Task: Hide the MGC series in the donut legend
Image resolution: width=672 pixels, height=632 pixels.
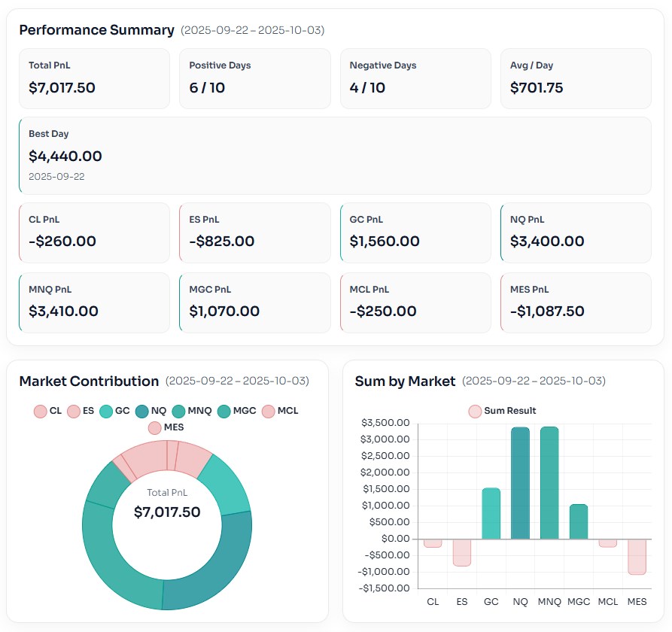Action: 236,412
